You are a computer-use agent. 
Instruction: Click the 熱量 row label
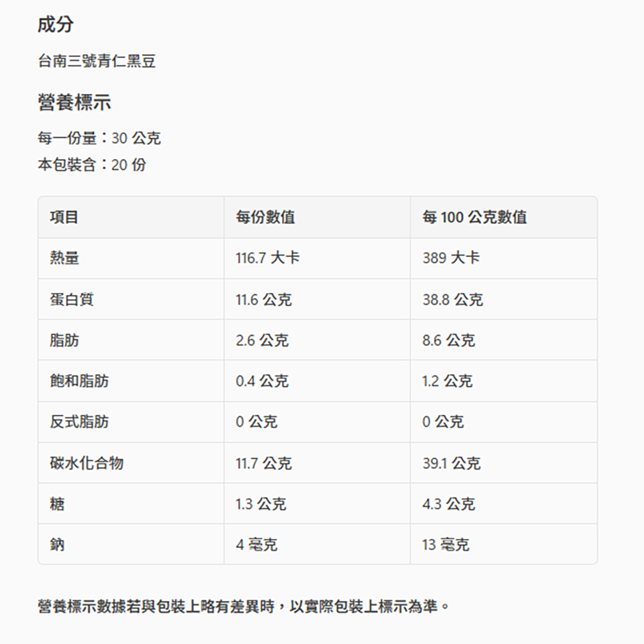click(64, 258)
